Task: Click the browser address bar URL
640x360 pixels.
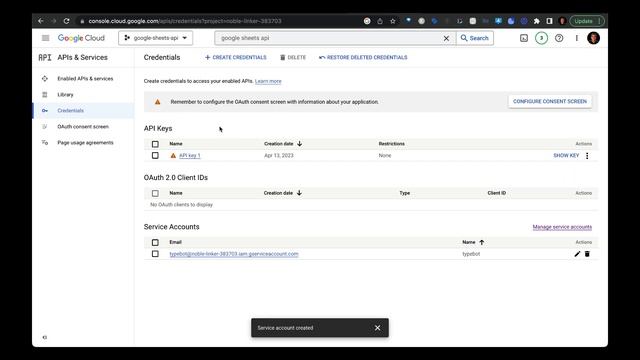Action: click(x=185, y=21)
